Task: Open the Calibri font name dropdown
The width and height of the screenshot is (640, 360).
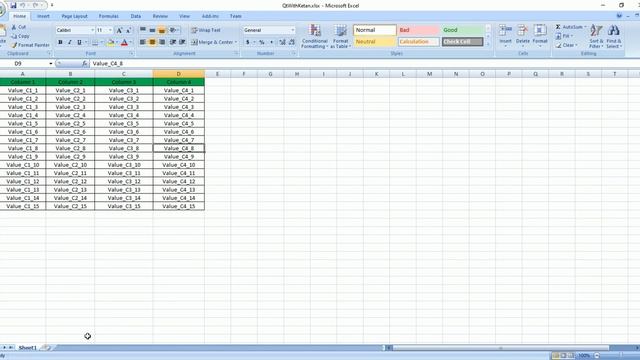Action: click(x=92, y=30)
